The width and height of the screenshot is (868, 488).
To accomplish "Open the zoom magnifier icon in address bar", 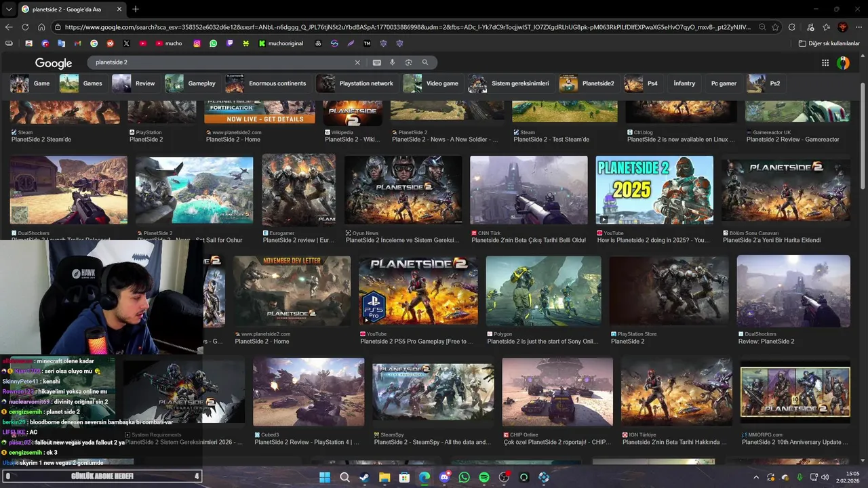I will (762, 27).
